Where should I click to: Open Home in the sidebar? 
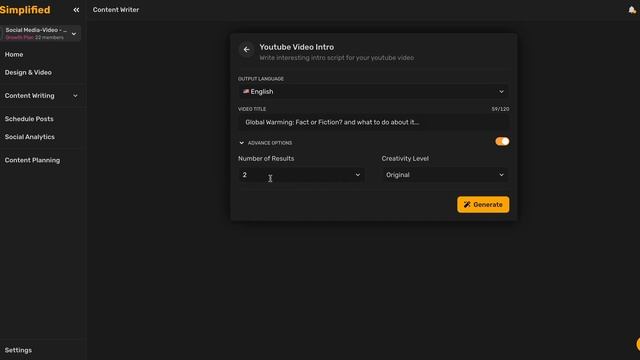pyautogui.click(x=14, y=54)
